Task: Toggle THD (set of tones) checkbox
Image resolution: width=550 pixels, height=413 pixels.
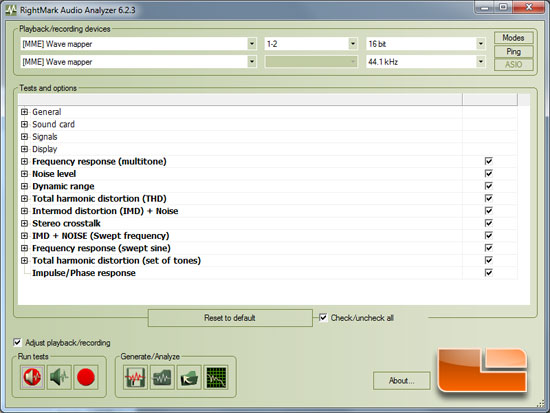Action: 488,260
